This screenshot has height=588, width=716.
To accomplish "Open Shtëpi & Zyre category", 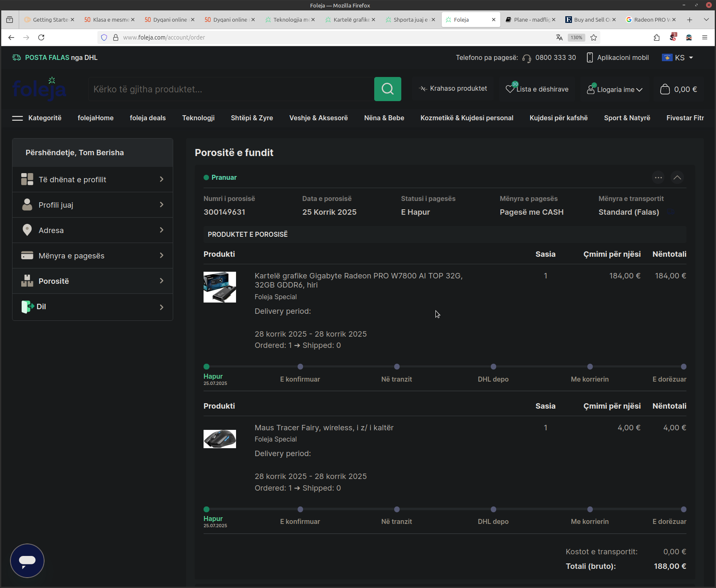I will tap(252, 118).
